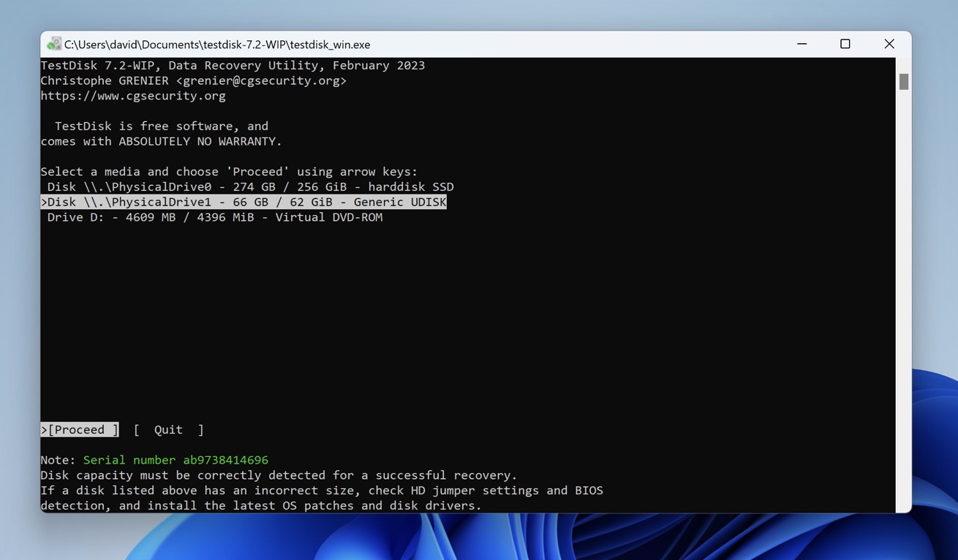Screen dimensions: 958x560
Task: Click the TestDisk app icon in title bar
Action: [53, 44]
